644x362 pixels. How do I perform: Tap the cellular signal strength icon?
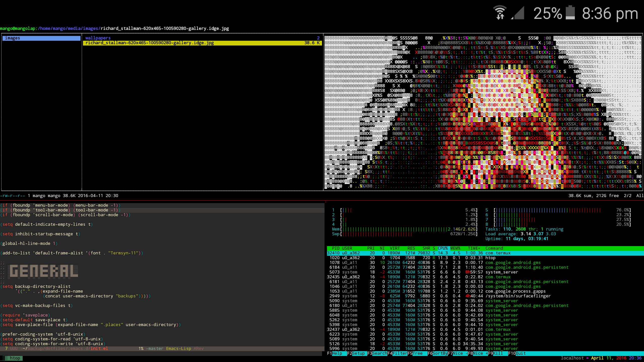tap(518, 13)
